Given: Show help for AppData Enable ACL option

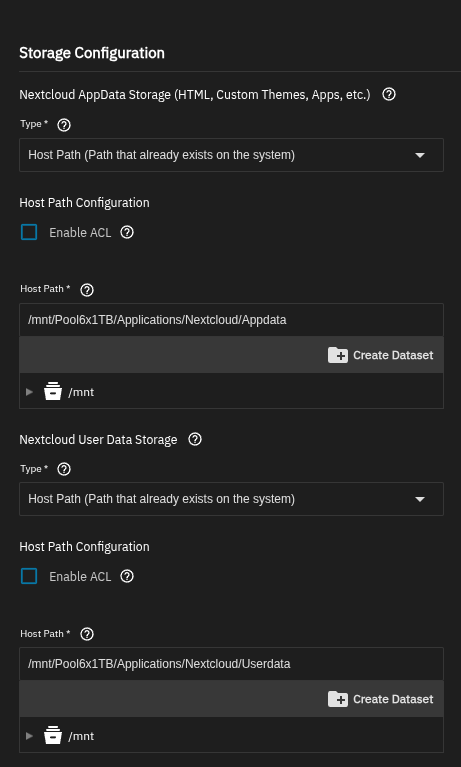Looking at the screenshot, I should (127, 232).
